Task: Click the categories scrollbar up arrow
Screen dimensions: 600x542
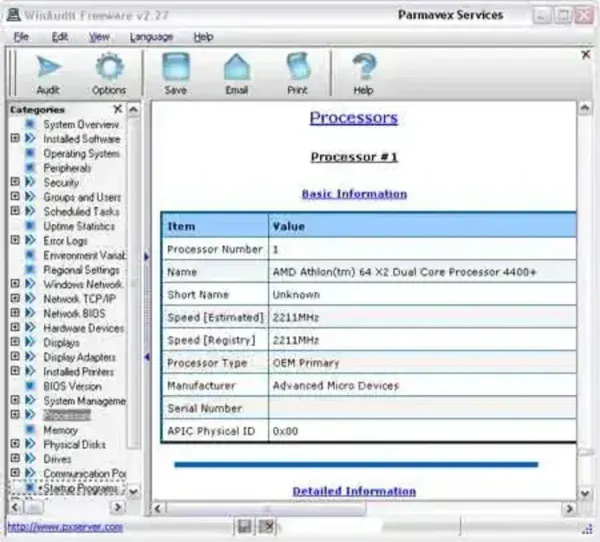Action: 133,110
